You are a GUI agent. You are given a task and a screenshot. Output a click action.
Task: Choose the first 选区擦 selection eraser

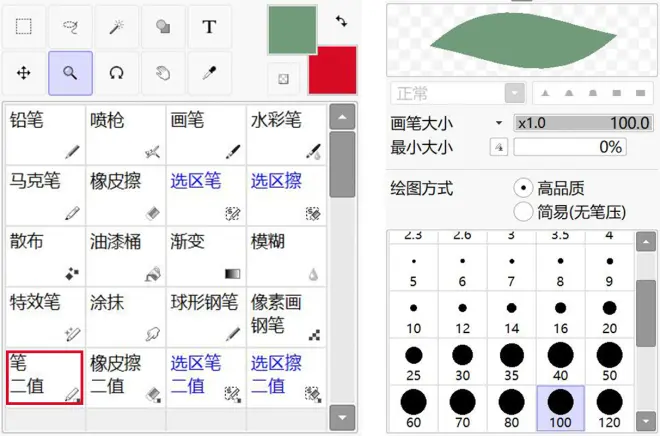(286, 195)
